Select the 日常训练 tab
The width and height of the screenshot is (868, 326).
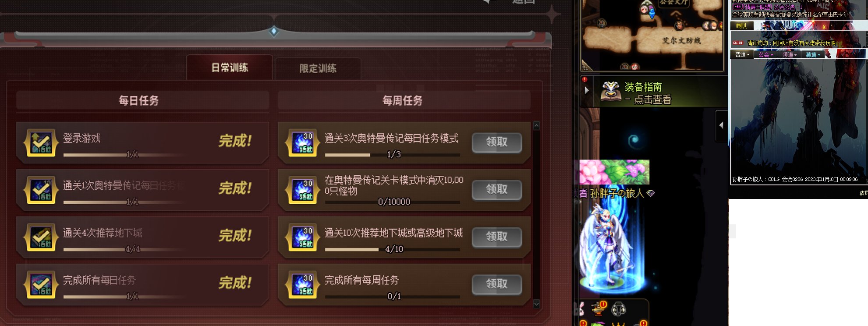coord(230,67)
